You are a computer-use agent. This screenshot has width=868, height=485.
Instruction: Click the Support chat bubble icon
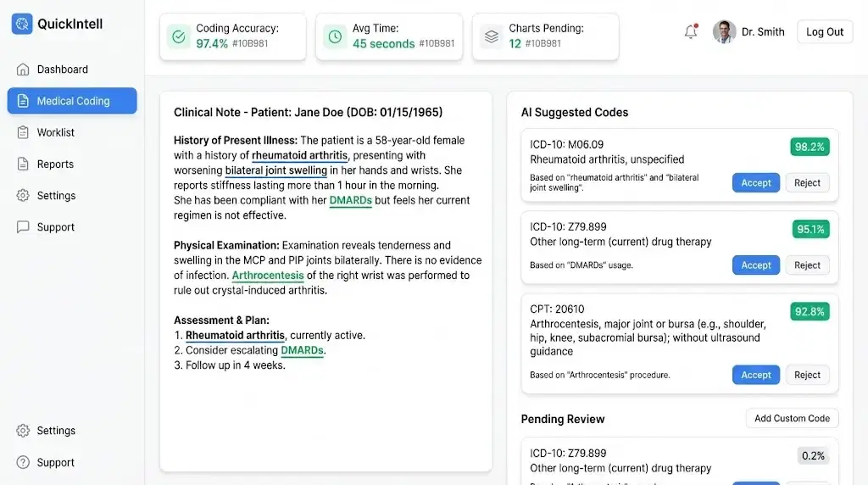pyautogui.click(x=23, y=227)
